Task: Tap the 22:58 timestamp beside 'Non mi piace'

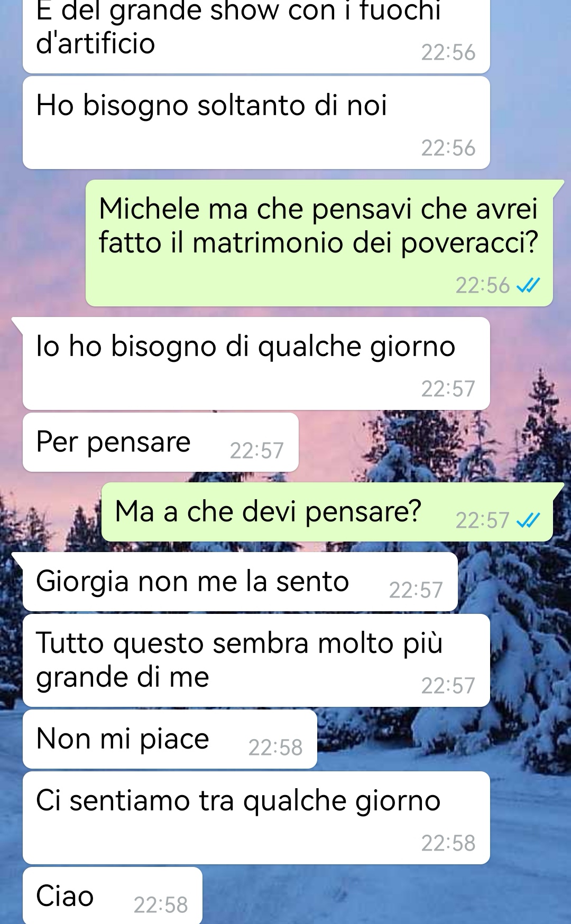Action: pos(275,748)
